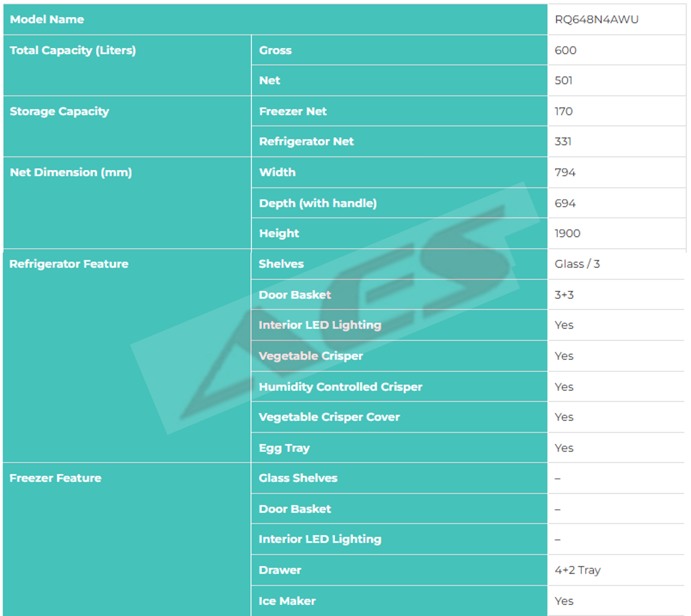Click the Freezer Net row label

tap(292, 111)
